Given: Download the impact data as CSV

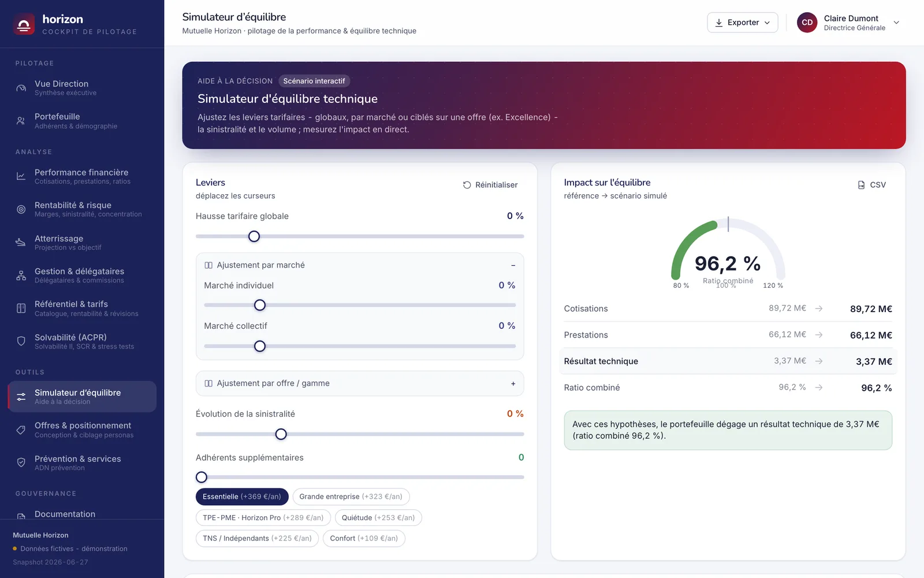Looking at the screenshot, I should coord(872,185).
